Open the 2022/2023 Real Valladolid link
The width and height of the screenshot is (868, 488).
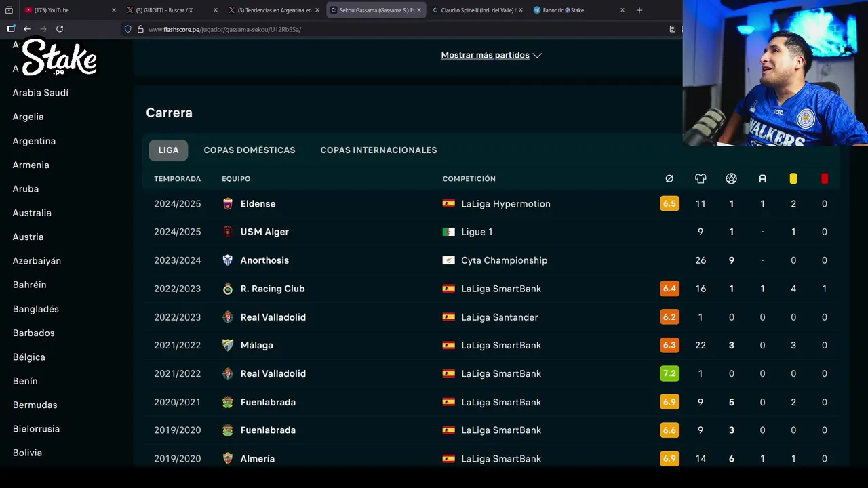273,317
